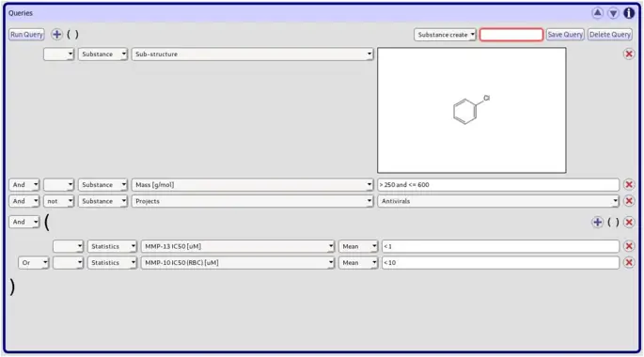Open the Antivirals project dropdown
This screenshot has width=644, height=357.
click(497, 201)
